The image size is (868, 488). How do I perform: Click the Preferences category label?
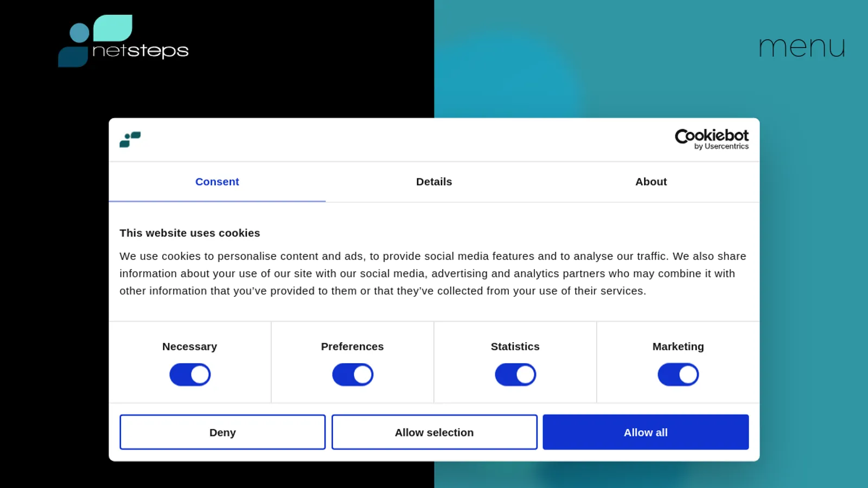coord(353,346)
